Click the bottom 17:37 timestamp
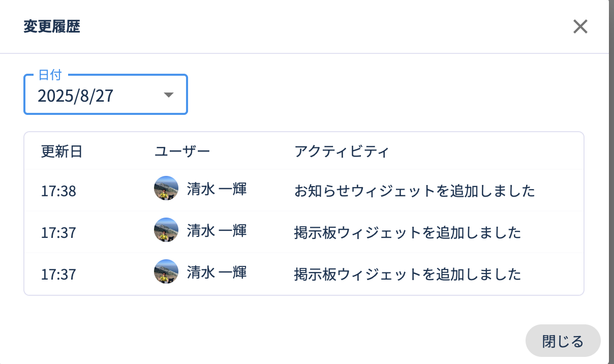Screen dimensions: 614x364 (x=58, y=275)
